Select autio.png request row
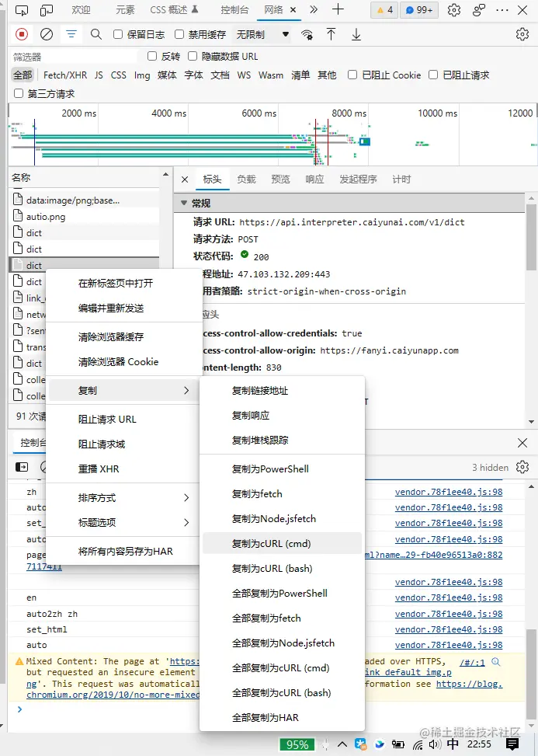Viewport: 538px width, 756px height. pos(85,217)
